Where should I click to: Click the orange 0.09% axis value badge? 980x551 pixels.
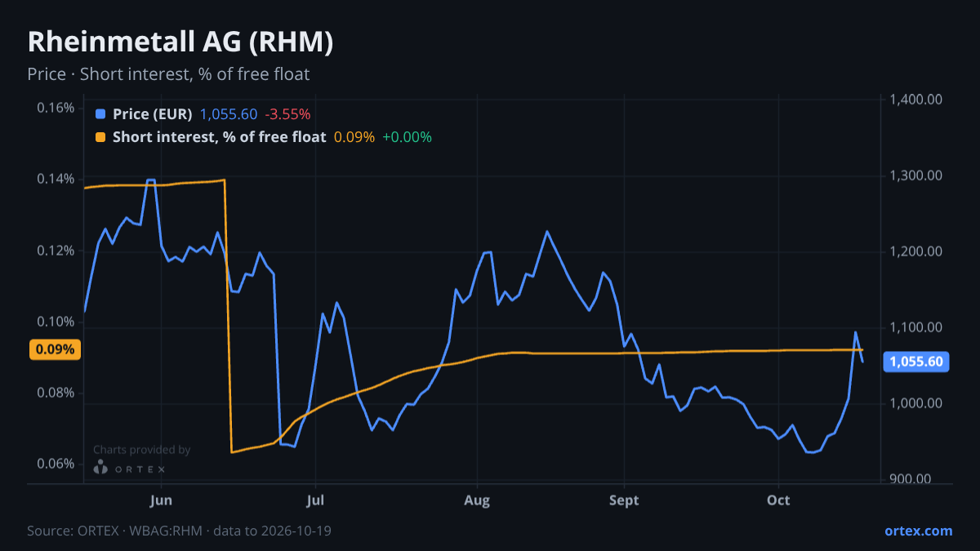[56, 349]
